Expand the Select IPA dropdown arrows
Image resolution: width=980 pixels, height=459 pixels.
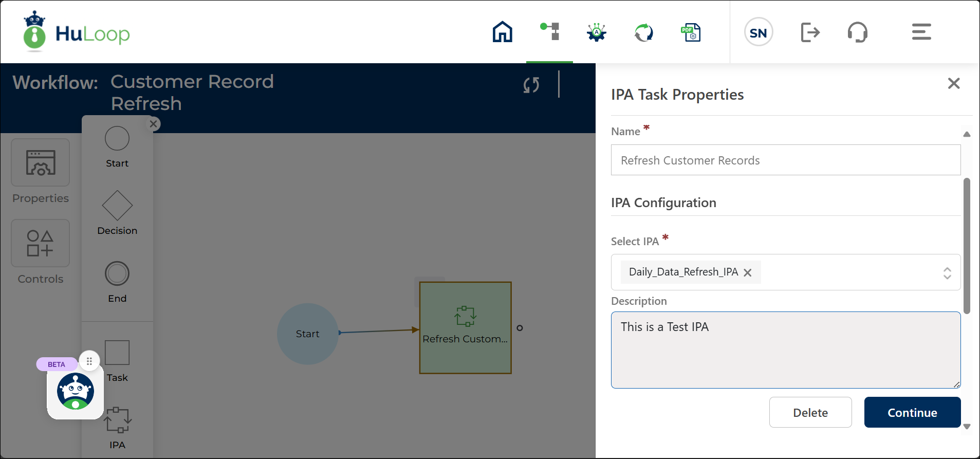pyautogui.click(x=947, y=273)
